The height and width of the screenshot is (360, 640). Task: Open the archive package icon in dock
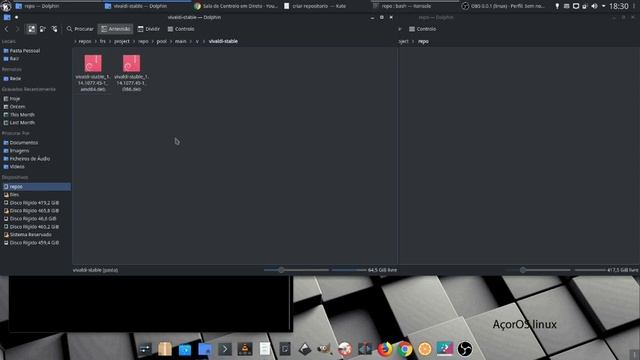pyautogui.click(x=165, y=349)
